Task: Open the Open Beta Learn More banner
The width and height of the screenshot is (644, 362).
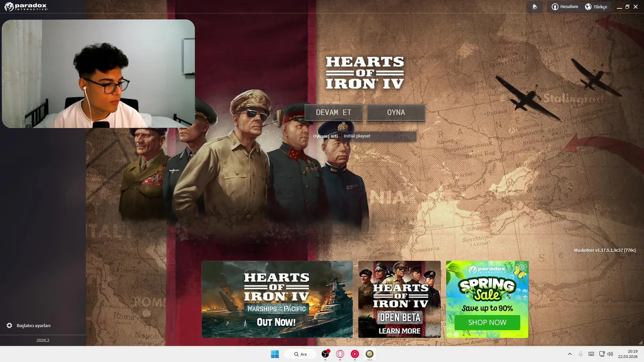Action: (x=399, y=299)
